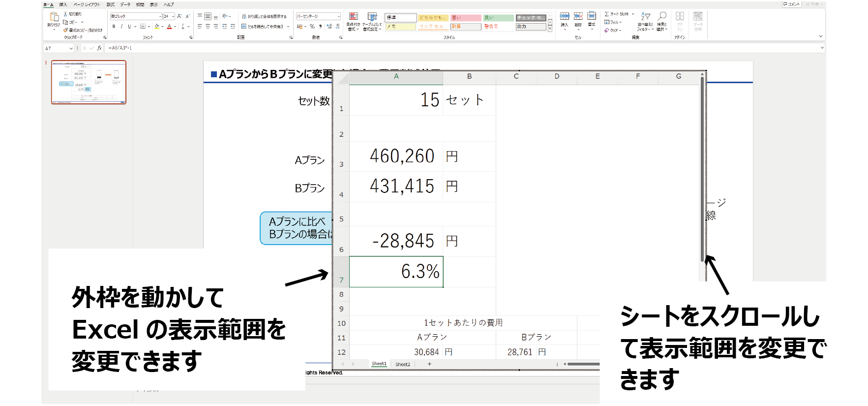Click Merge and Center (セルを結合して中央揃え)
The width and height of the screenshot is (868, 406).
click(x=262, y=27)
